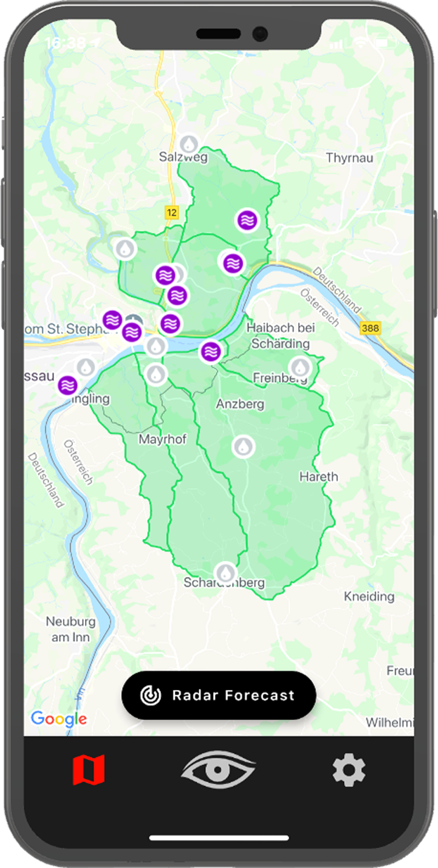Select the Neuburg am Inn label
Image resolution: width=438 pixels, height=868 pixels.
71,629
